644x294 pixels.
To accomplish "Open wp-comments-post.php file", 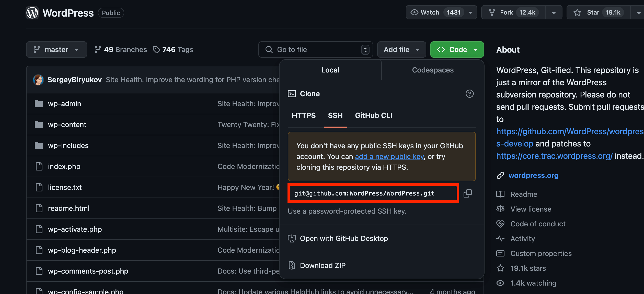I will [x=88, y=271].
